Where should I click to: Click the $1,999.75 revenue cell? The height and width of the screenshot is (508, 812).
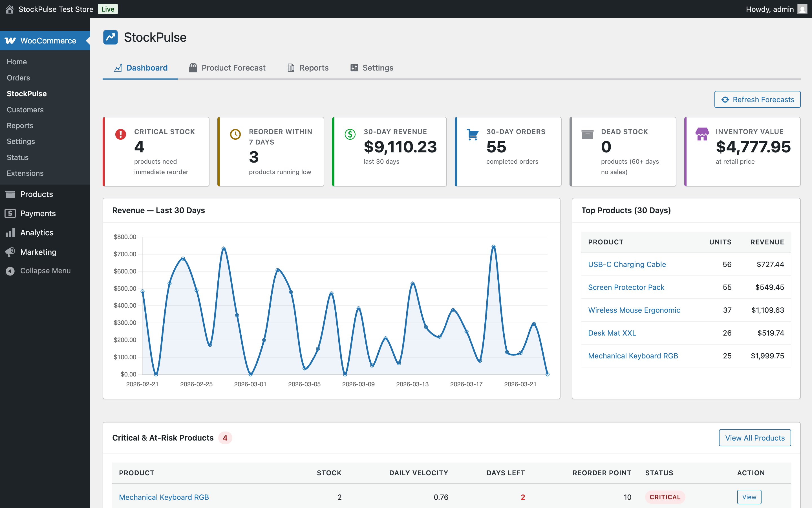coord(767,356)
